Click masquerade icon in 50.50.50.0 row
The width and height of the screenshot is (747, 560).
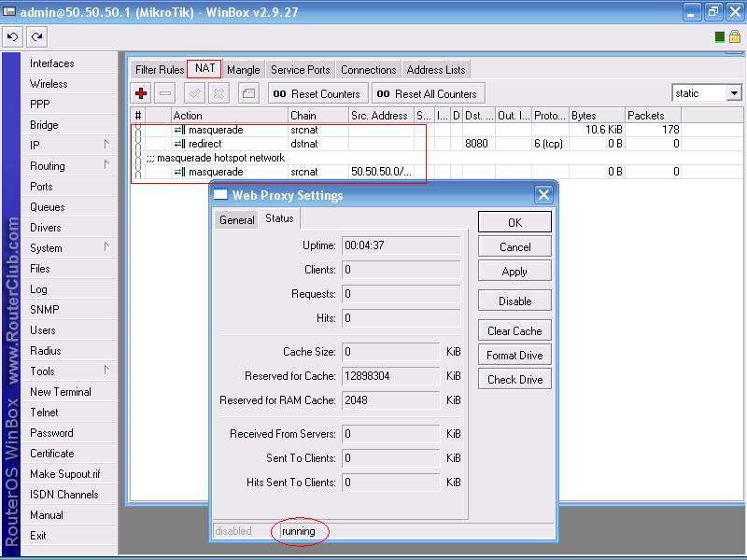click(x=179, y=172)
